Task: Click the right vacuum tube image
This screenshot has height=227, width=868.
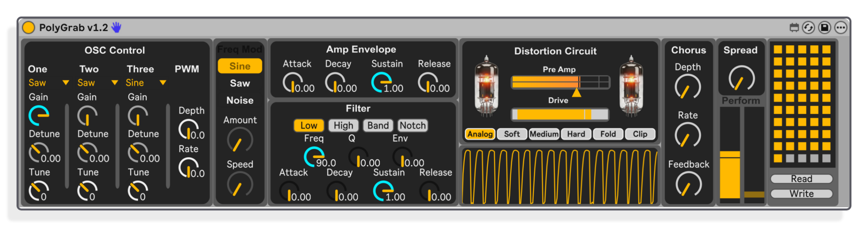Action: pyautogui.click(x=631, y=86)
